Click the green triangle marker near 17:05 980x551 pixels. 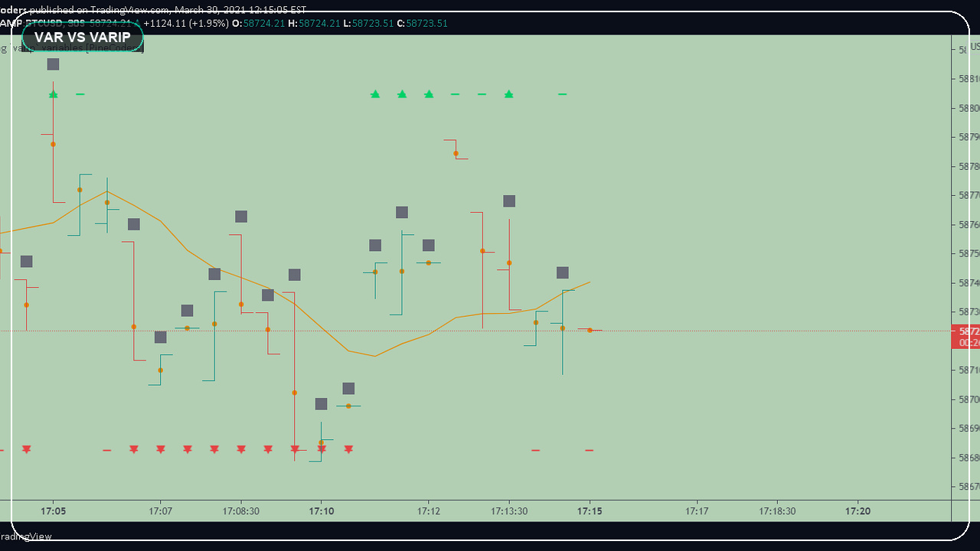(x=53, y=94)
